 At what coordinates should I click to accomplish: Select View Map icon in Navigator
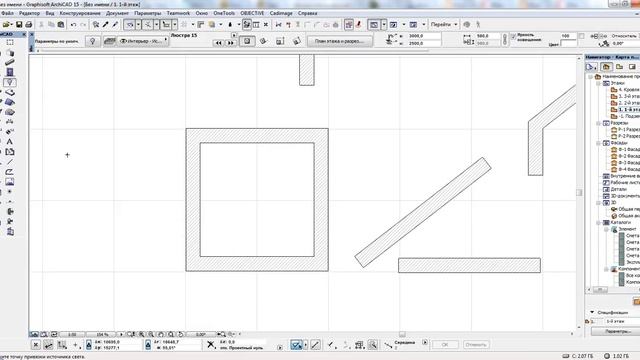[x=619, y=67]
